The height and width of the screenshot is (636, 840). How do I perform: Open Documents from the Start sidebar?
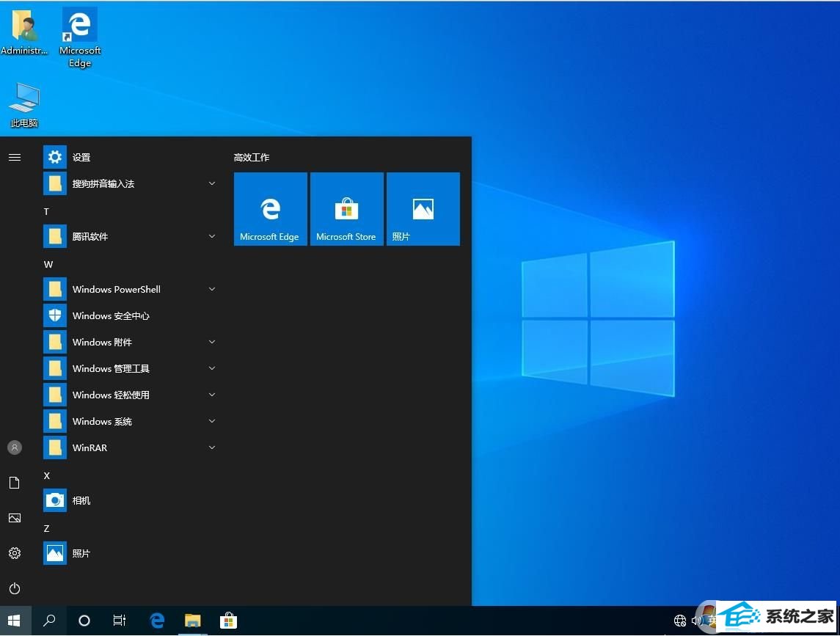15,483
